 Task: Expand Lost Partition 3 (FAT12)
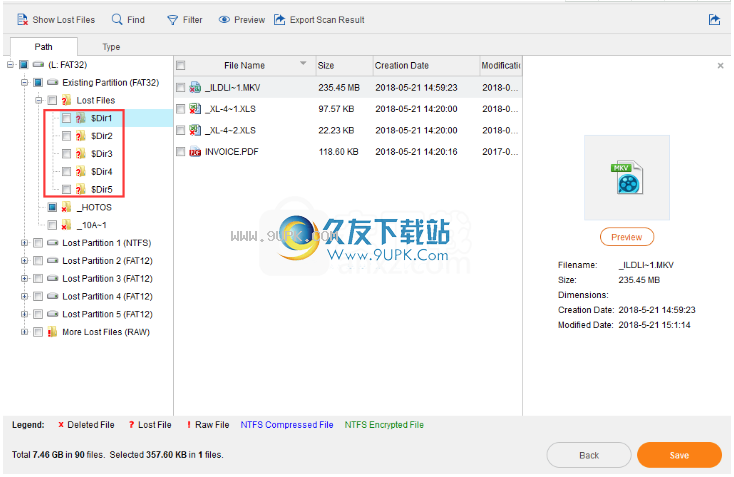(x=24, y=279)
